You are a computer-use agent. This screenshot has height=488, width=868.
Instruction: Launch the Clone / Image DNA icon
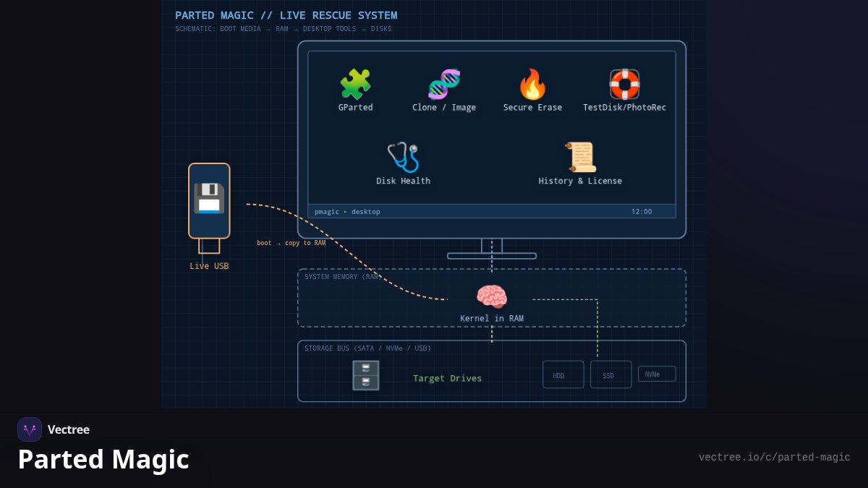(x=444, y=85)
